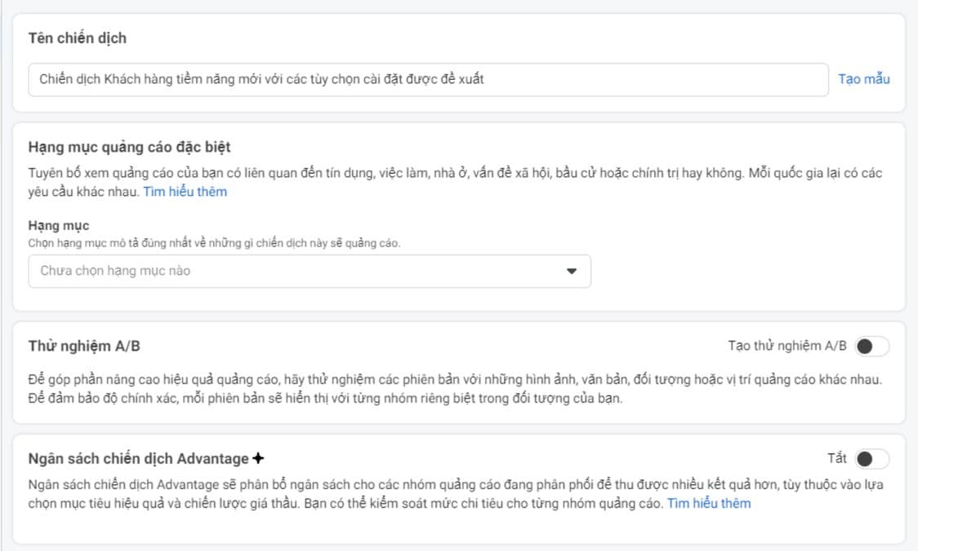Click the Advantage plus icon
This screenshot has height=551, width=980.
(258, 458)
